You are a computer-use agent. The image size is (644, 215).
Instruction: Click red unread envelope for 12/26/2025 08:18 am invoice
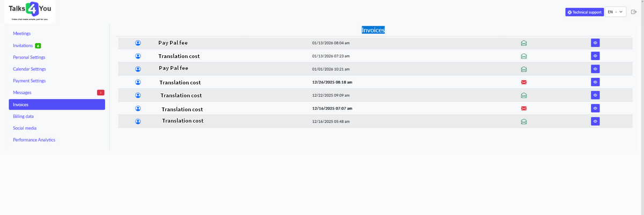pos(524,82)
